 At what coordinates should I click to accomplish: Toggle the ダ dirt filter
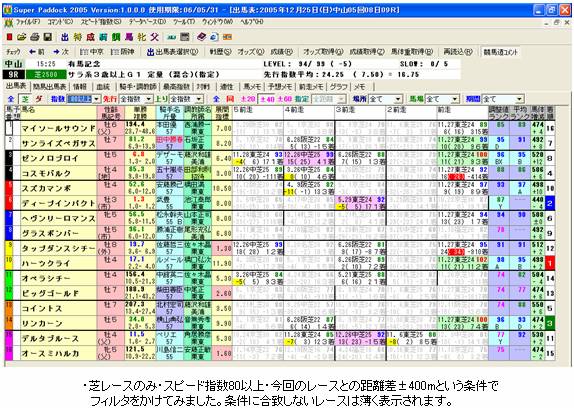pyautogui.click(x=39, y=99)
